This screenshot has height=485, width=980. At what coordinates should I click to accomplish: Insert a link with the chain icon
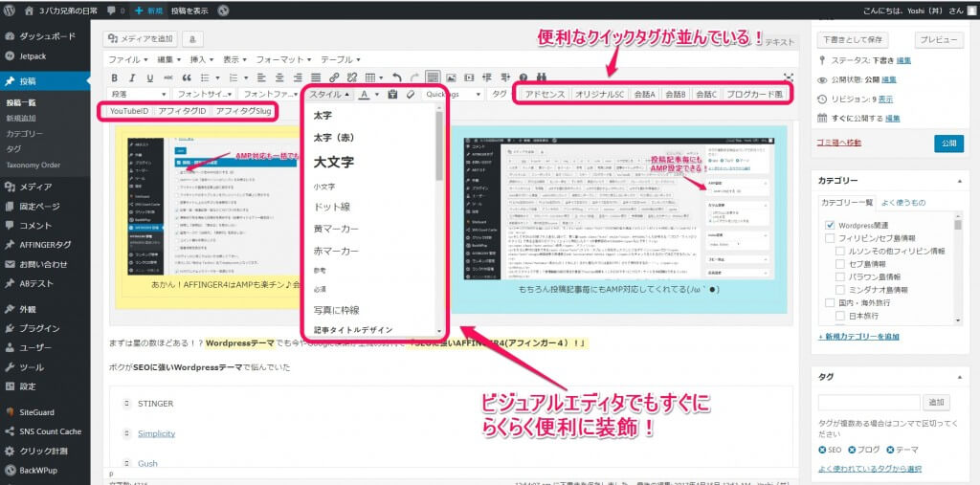[x=334, y=78]
